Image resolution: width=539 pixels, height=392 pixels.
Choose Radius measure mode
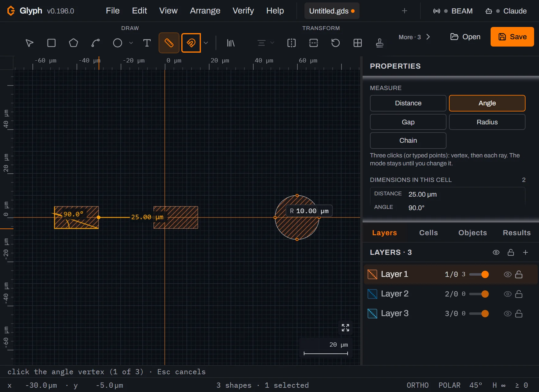click(x=487, y=122)
